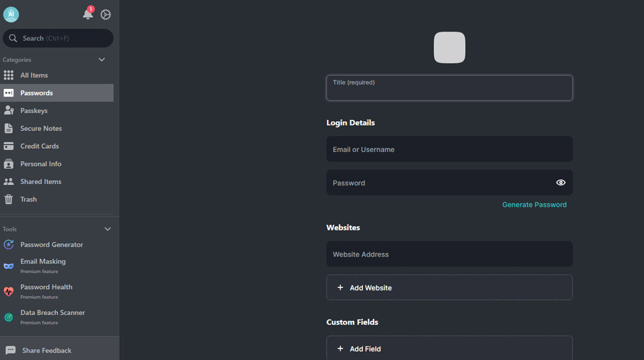Focus the Title (required) field
The width and height of the screenshot is (644, 360).
tap(450, 88)
